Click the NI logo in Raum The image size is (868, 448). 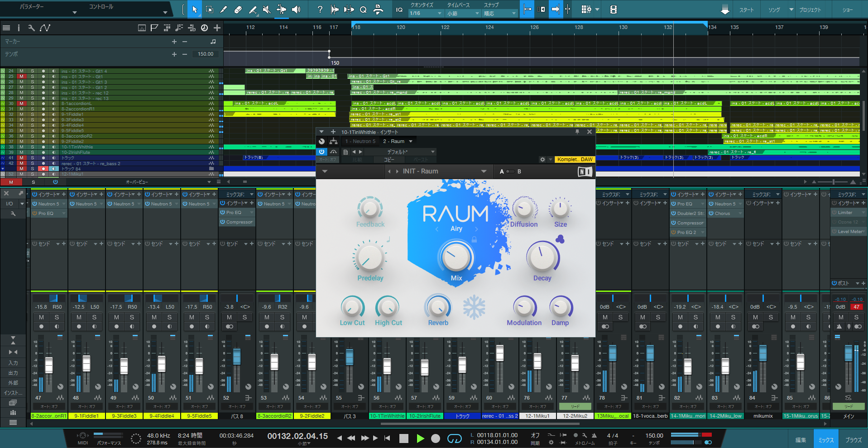point(585,172)
